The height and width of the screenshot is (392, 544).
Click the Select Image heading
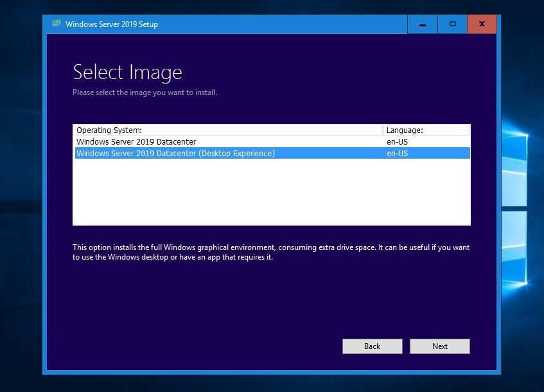[127, 72]
